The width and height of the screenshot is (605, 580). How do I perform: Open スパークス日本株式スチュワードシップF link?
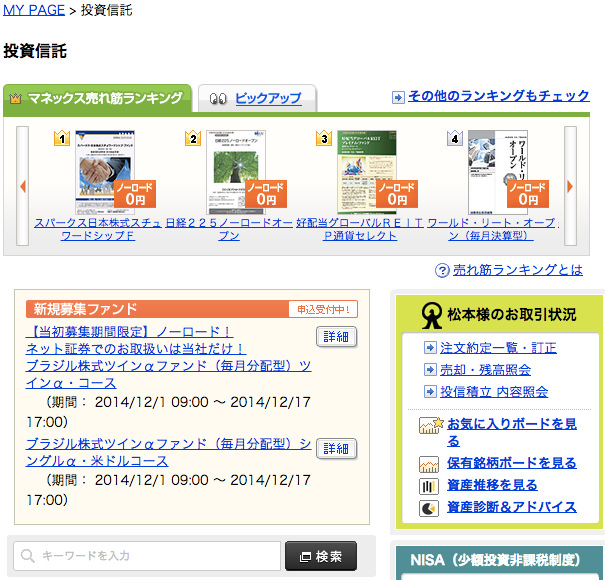tap(98, 229)
